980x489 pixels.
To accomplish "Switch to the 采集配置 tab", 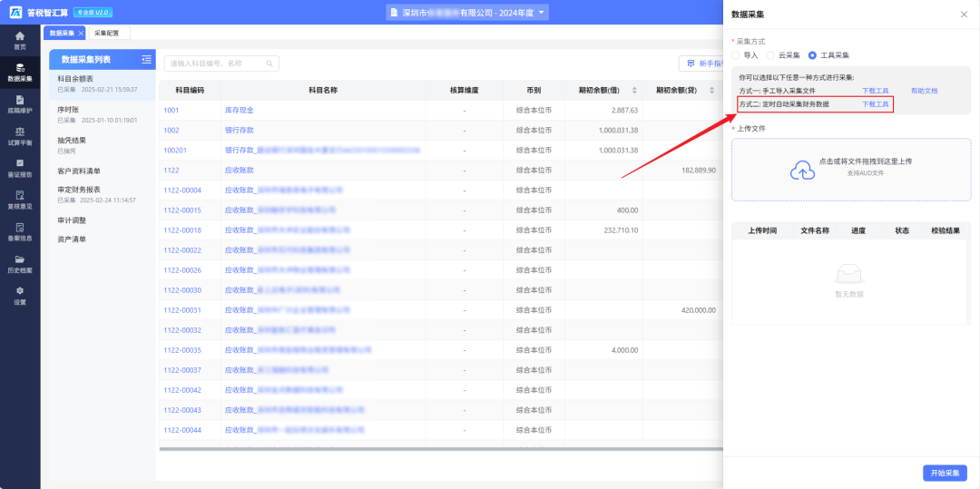I will tap(106, 33).
